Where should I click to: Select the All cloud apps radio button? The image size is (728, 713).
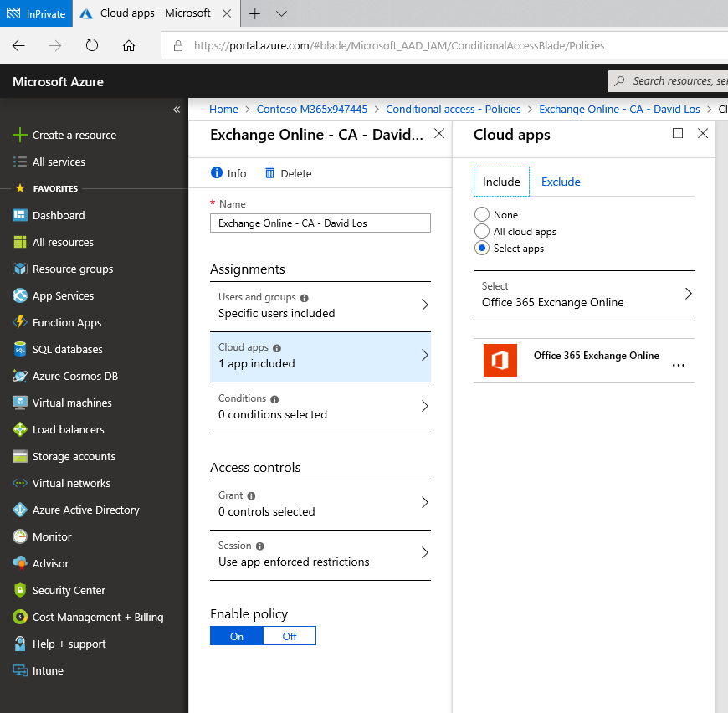click(x=481, y=231)
